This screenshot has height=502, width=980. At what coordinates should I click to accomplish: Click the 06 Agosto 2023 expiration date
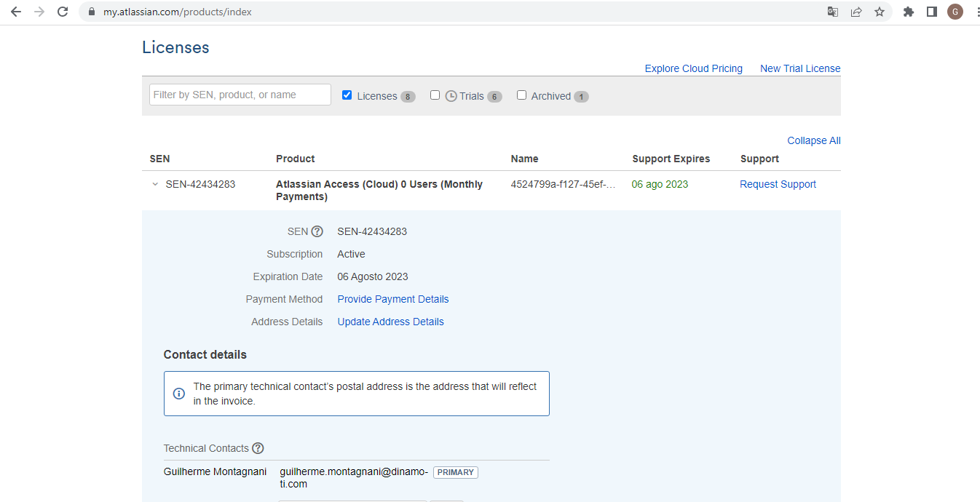click(x=373, y=276)
